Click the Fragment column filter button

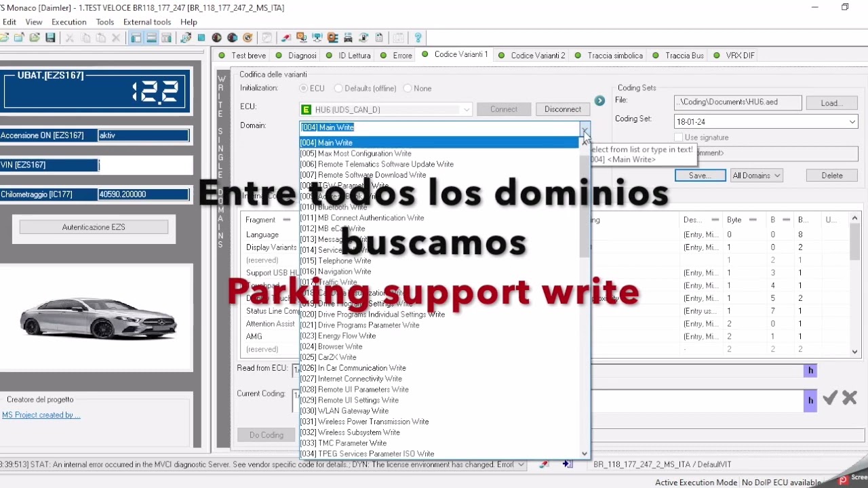[x=287, y=220]
